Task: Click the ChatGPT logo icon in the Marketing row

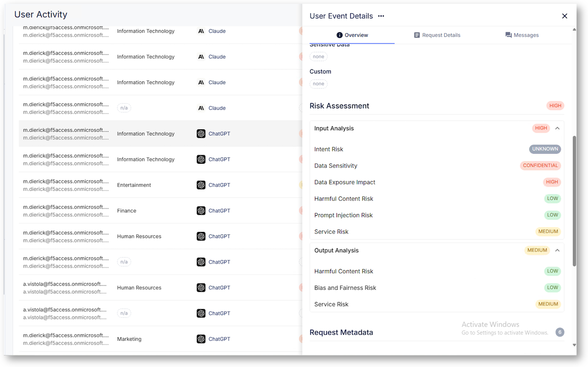Action: tap(201, 339)
